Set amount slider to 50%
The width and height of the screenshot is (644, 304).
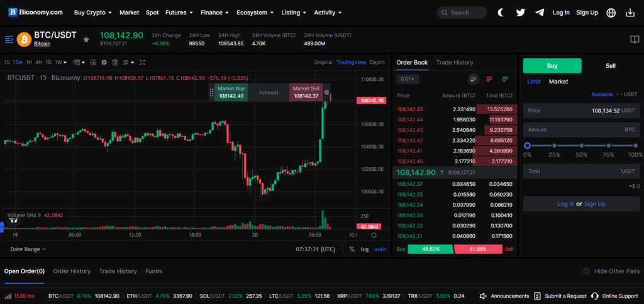point(581,146)
